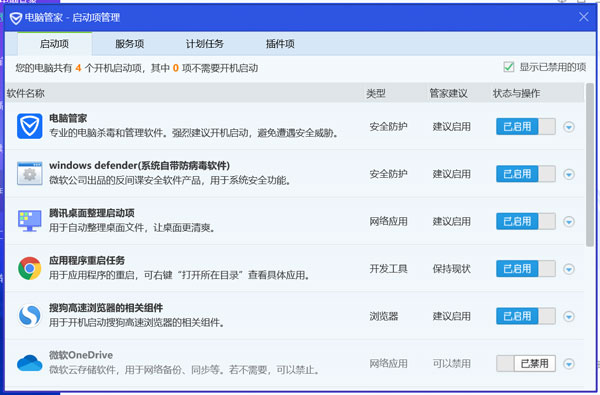Toggle the 已启用 switch for 电脑管家
This screenshot has width=600, height=395.
(526, 126)
